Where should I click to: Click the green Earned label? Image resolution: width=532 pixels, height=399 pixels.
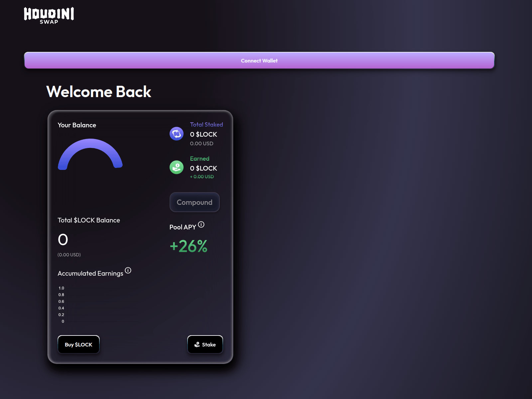(x=200, y=159)
